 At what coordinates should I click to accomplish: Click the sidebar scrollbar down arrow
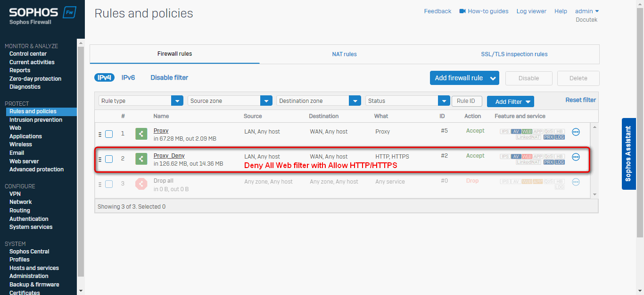click(x=81, y=291)
